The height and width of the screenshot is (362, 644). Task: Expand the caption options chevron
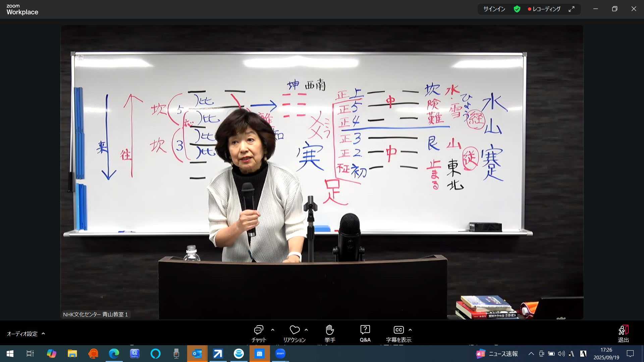point(410,330)
